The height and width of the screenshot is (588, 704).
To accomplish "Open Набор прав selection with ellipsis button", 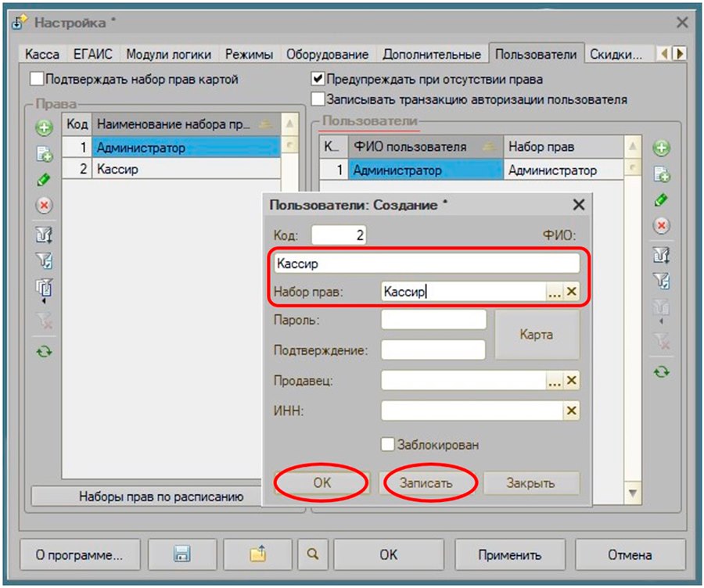I will pos(555,292).
